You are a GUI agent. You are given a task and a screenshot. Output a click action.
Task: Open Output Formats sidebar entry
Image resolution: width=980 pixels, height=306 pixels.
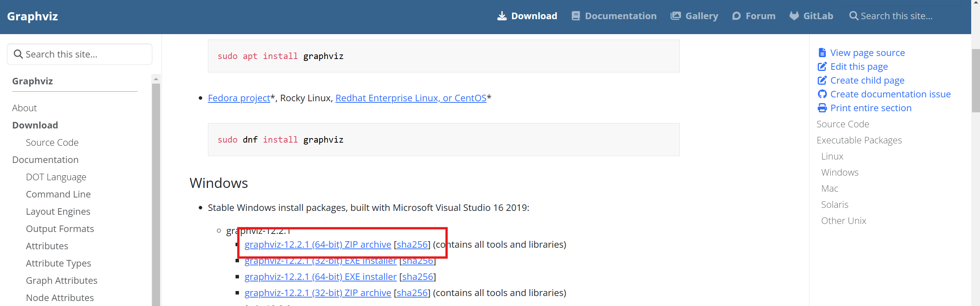[60, 229]
